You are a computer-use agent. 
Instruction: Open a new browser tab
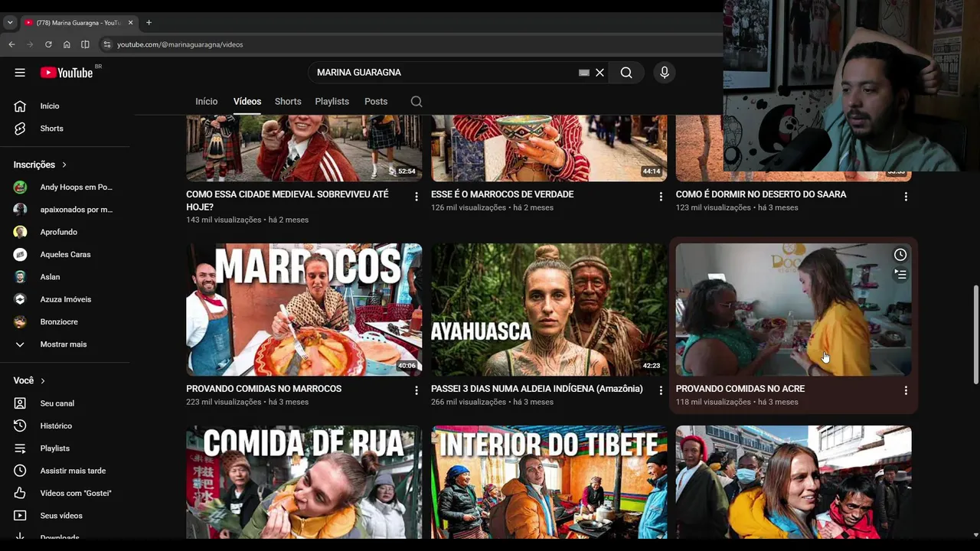click(x=149, y=23)
